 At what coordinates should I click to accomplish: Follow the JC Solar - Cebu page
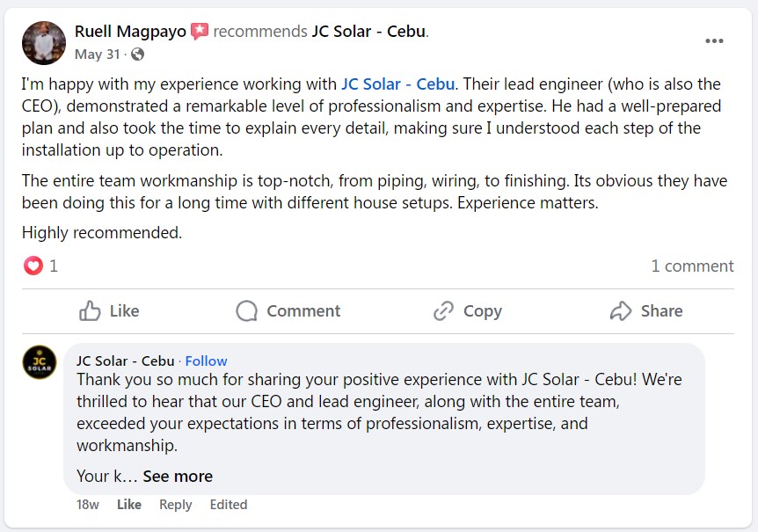click(x=206, y=361)
